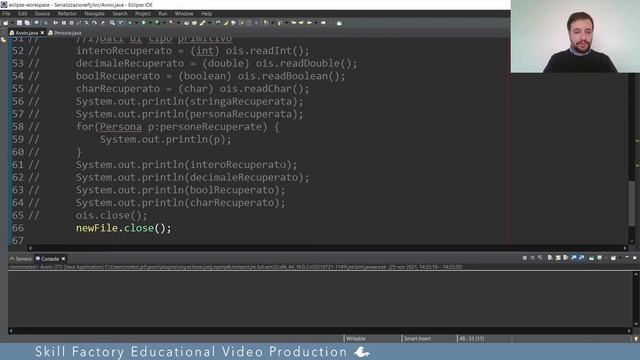
Task: Click Display Selected Console icon
Action: [600, 258]
